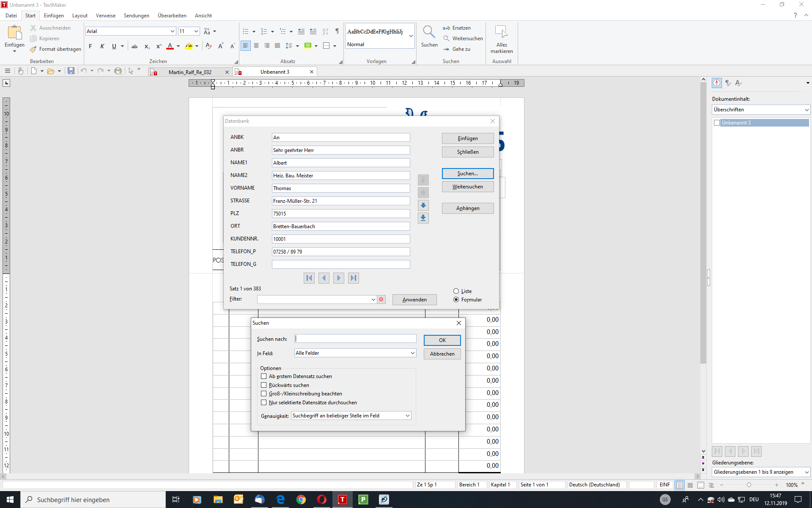This screenshot has width=812, height=508.
Task: Click Ausschneiden cut icon
Action: tap(33, 28)
